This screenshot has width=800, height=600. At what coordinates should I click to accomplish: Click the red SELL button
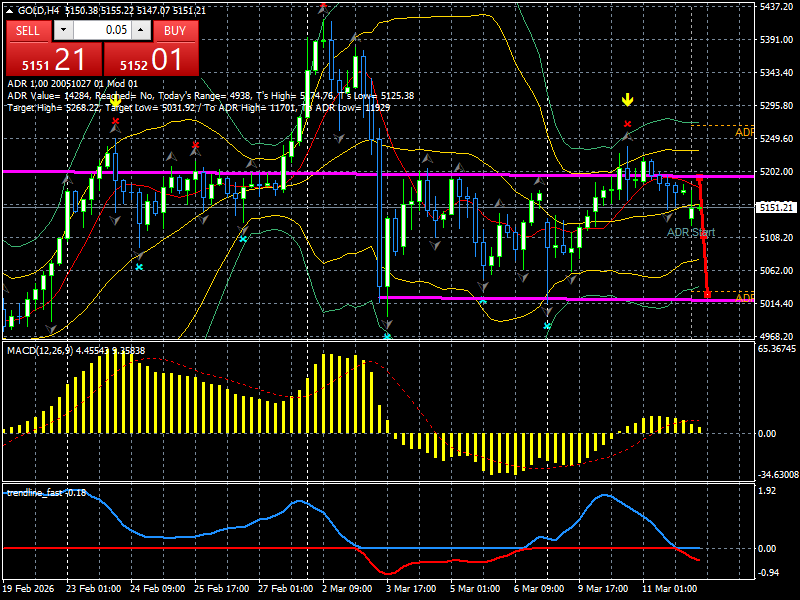[x=28, y=31]
